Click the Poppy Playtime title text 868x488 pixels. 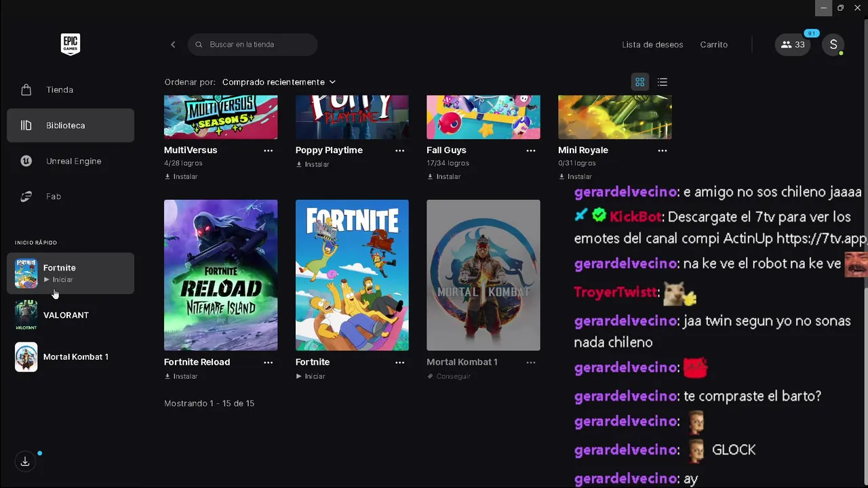tap(329, 150)
